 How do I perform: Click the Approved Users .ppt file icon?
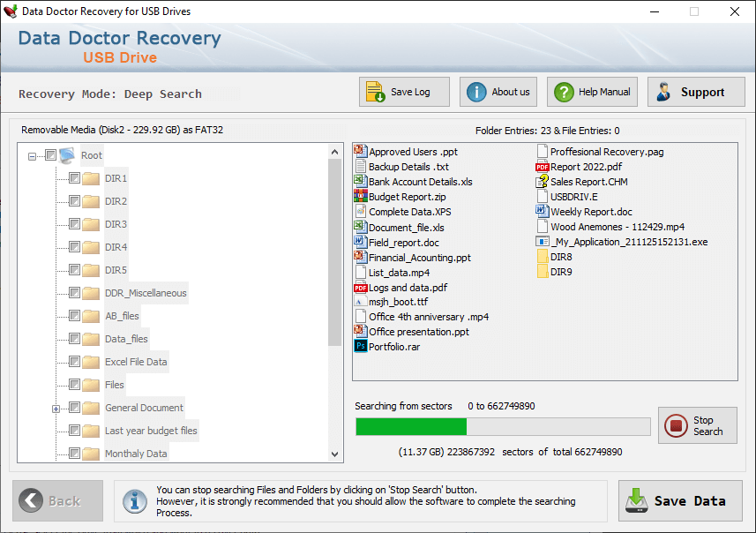(x=360, y=152)
